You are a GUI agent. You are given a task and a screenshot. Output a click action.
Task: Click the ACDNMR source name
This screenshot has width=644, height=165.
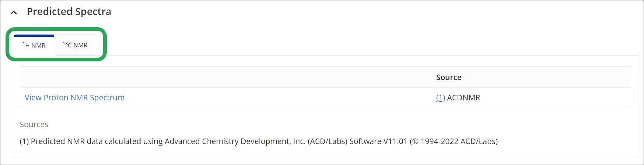click(x=463, y=97)
